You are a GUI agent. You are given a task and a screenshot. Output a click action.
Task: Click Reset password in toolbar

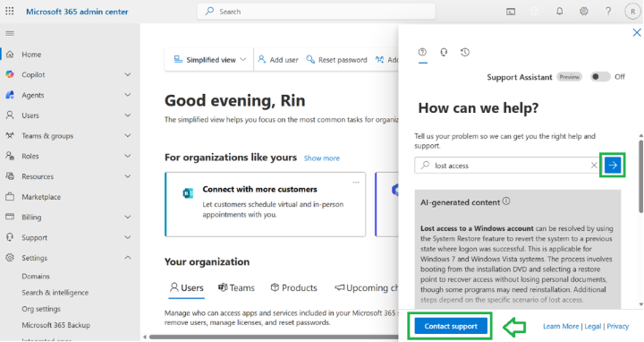click(337, 60)
